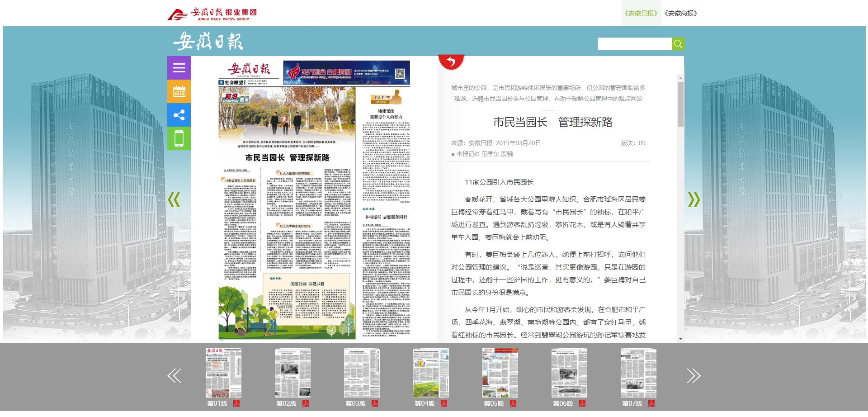Open the green mobile phone version icon
Screen dimensions: 868x417
click(179, 138)
